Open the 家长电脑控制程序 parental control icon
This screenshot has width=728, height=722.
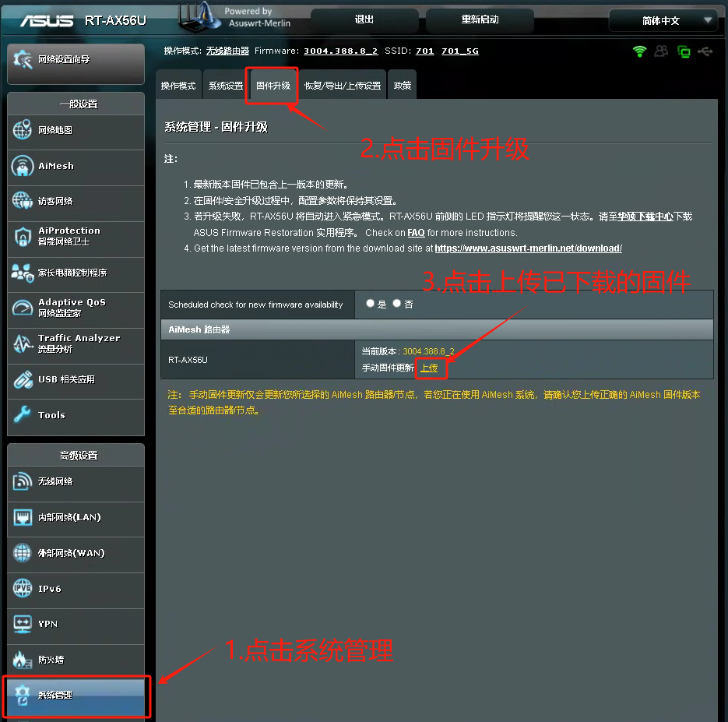23,273
